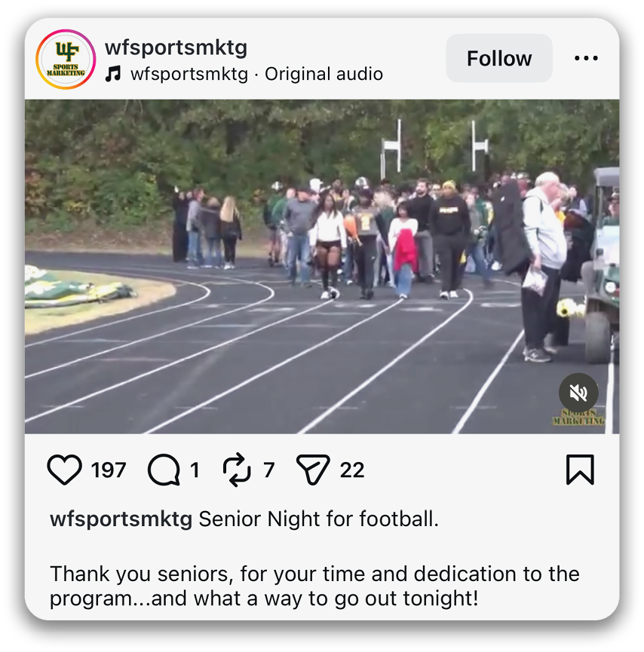Viewport: 644px width, 652px height.
Task: Repost using the circular arrows icon
Action: coord(237,470)
